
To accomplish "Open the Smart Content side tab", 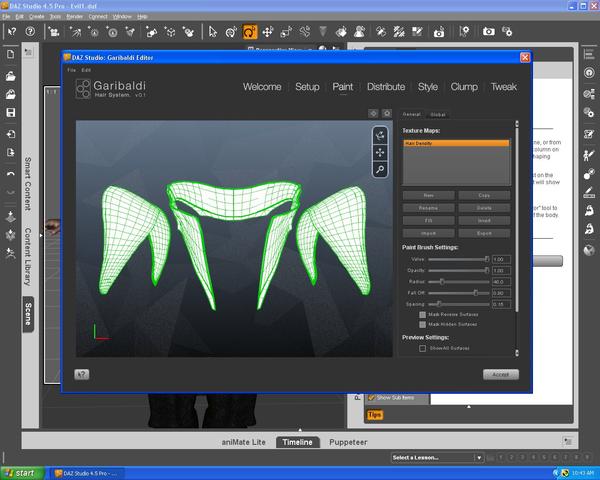I will coord(28,184).
